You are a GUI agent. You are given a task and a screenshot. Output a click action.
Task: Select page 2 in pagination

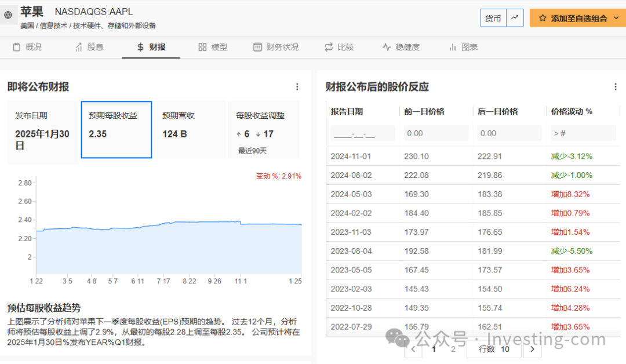(x=453, y=350)
